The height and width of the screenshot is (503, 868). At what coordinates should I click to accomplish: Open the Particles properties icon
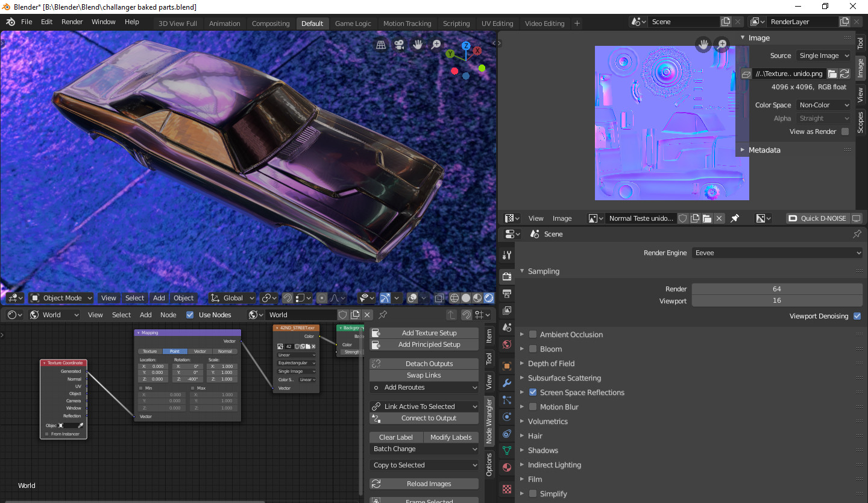point(507,400)
